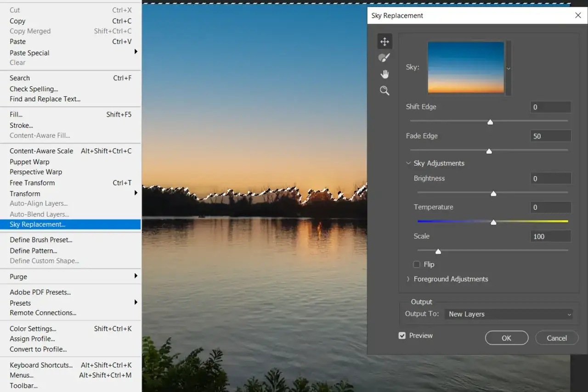This screenshot has width=588, height=392.
Task: Choose the Zoom tool in the dialog
Action: pyautogui.click(x=384, y=90)
